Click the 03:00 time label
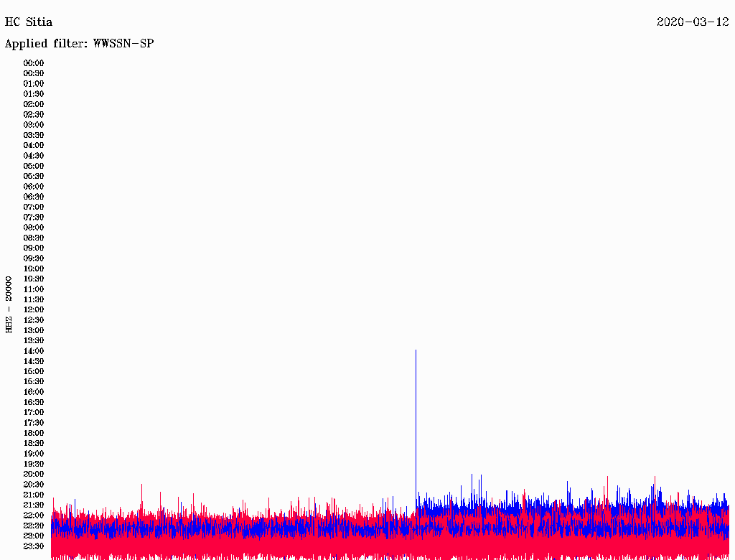 click(x=34, y=125)
